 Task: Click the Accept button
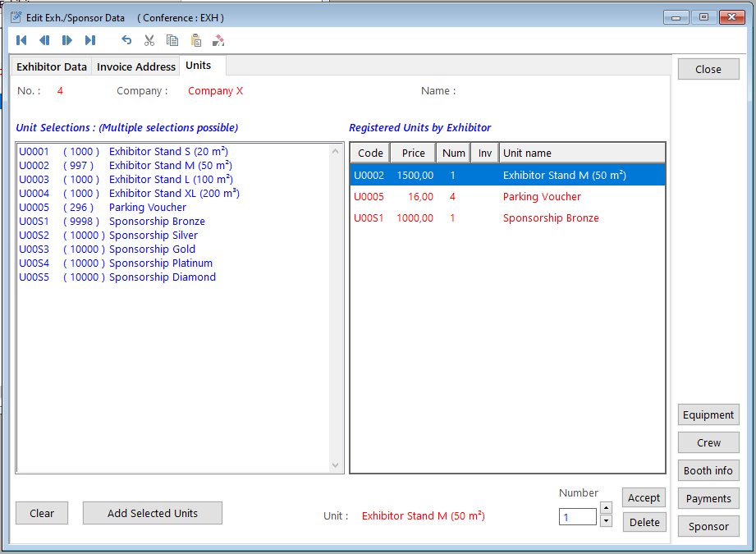tap(644, 497)
